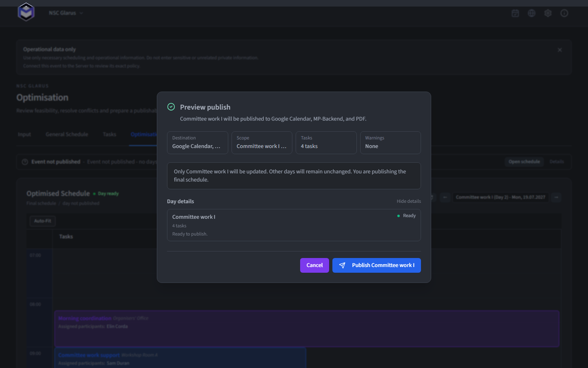
Task: Click the Day ready status label
Action: (x=106, y=194)
